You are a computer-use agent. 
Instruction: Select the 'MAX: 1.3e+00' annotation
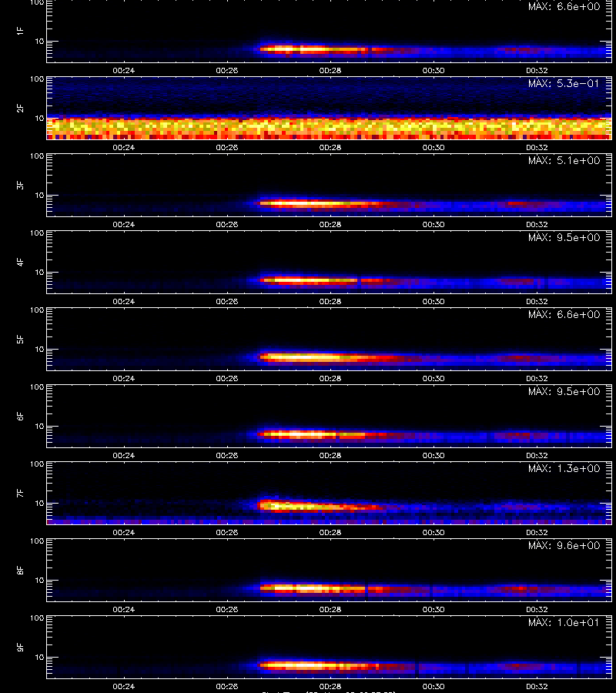coord(564,468)
